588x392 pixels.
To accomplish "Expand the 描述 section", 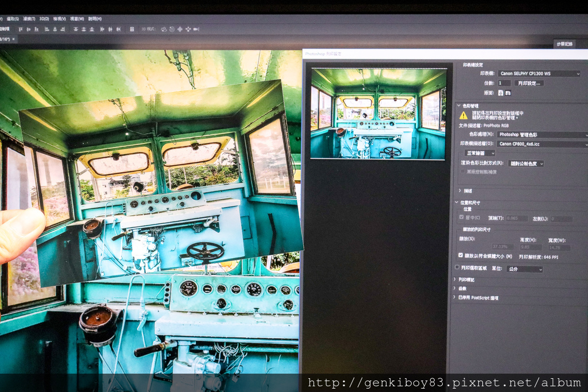I will click(x=460, y=191).
